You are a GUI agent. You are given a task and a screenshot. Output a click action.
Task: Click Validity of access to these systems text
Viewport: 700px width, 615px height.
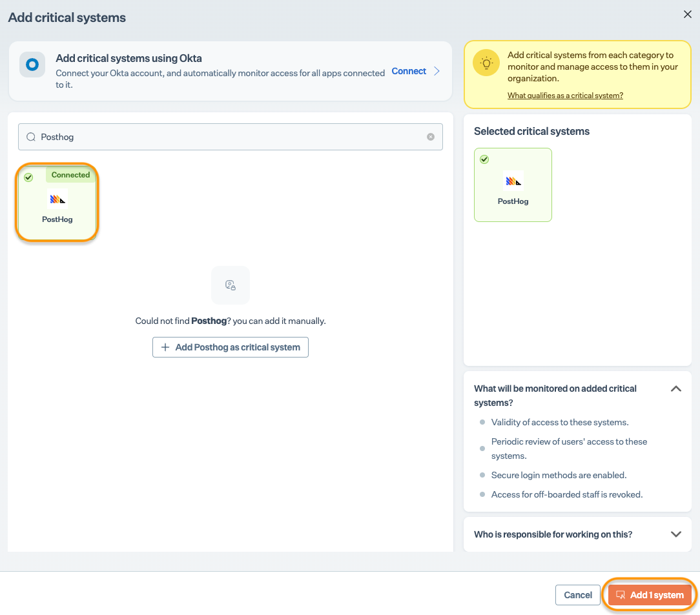click(560, 422)
